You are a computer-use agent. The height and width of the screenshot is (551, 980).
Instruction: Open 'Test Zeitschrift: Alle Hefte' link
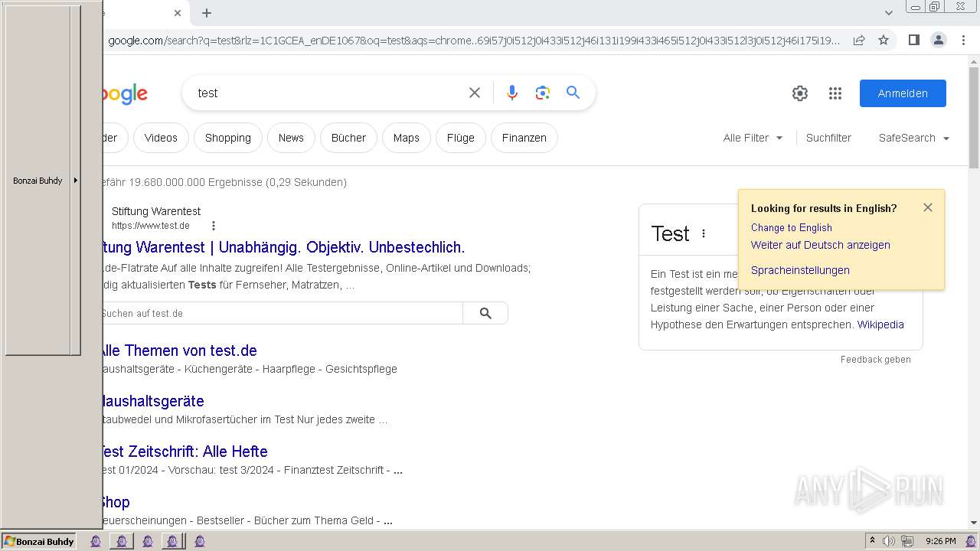[185, 452]
